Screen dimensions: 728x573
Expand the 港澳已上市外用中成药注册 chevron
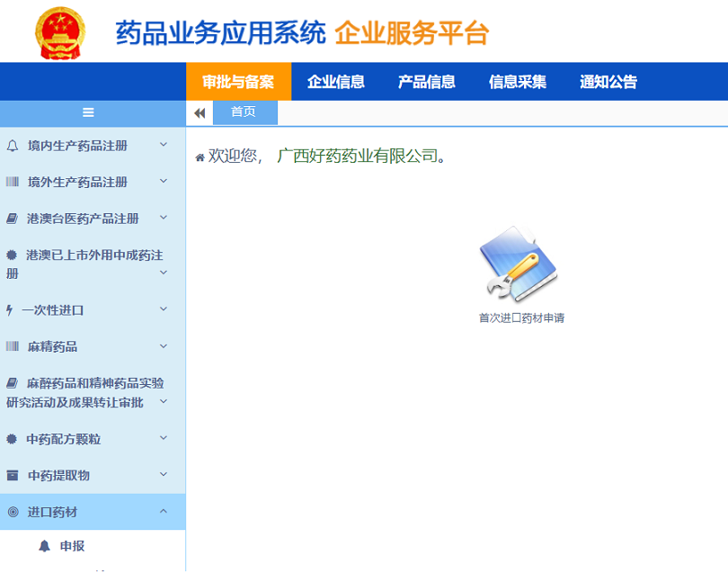164,273
